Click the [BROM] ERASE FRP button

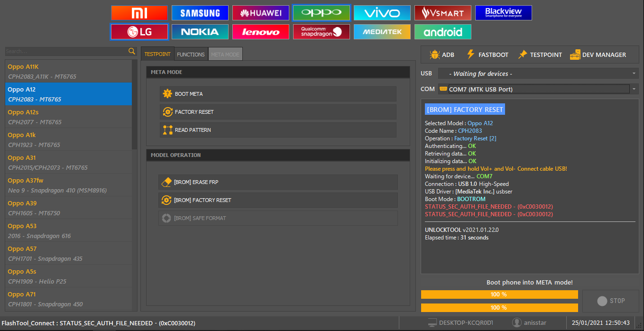(278, 182)
